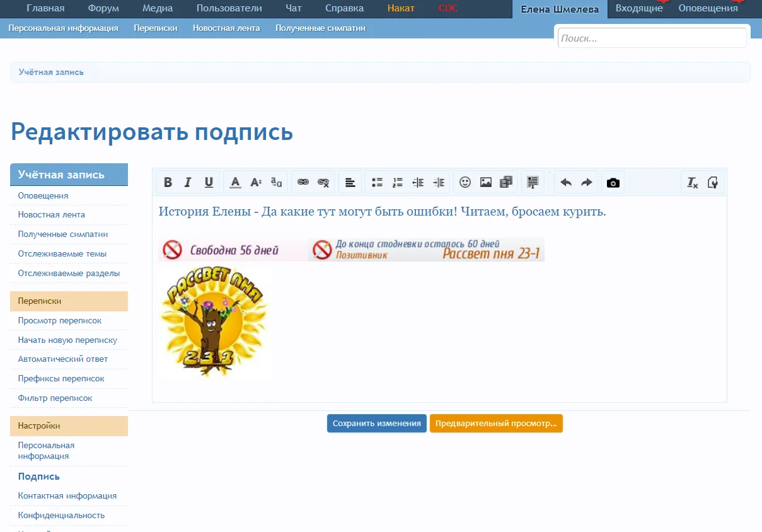Create a bulleted list

tap(377, 182)
